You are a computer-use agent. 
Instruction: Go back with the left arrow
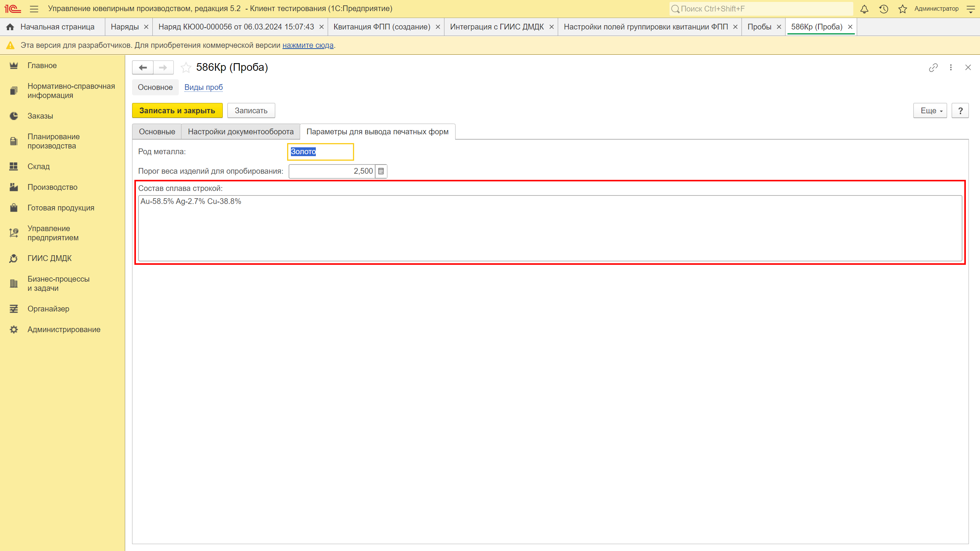[x=143, y=68]
